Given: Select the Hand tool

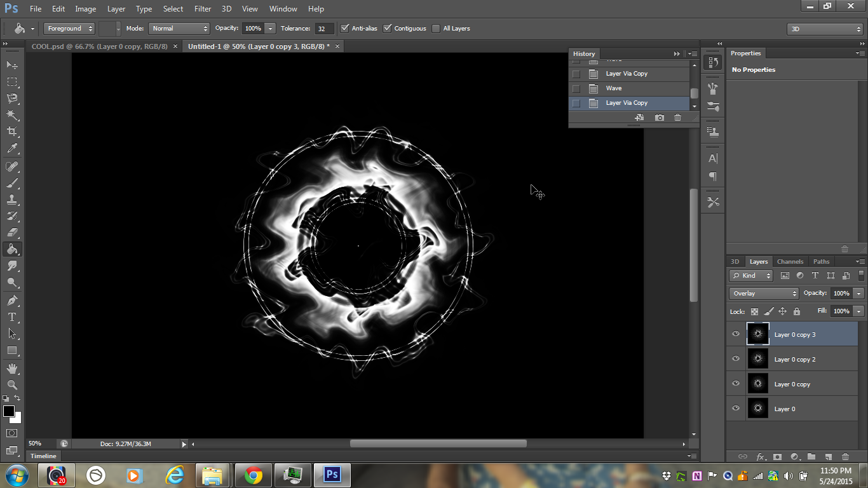Looking at the screenshot, I should click(12, 369).
